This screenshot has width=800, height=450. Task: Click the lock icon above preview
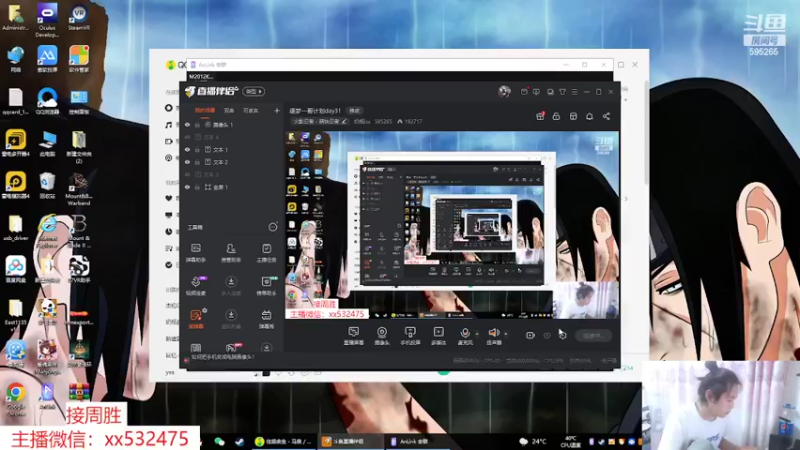pos(556,116)
